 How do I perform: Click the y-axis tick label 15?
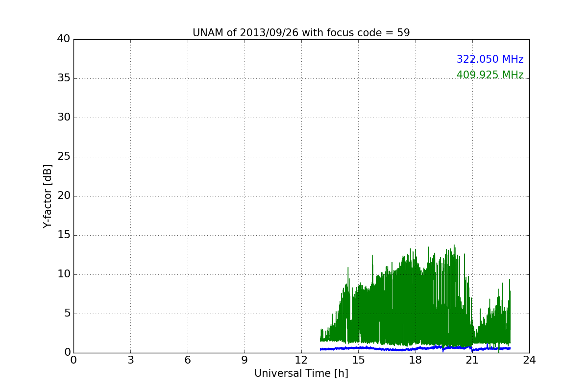click(64, 235)
